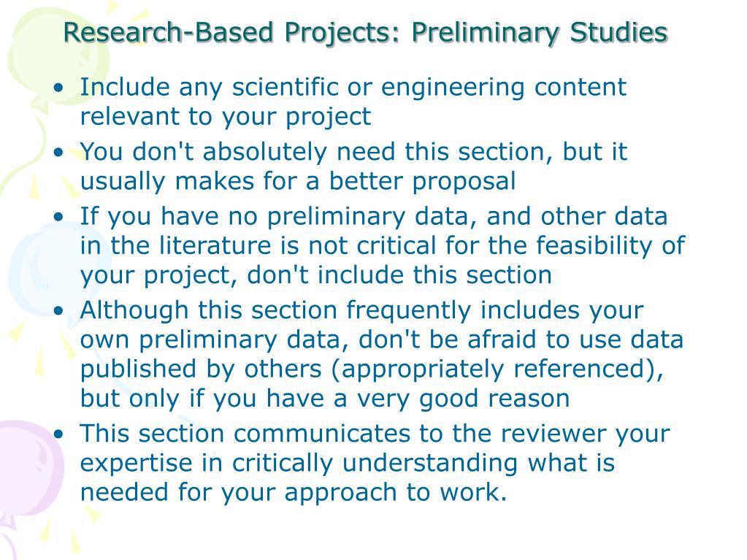The height and width of the screenshot is (560, 747).
Task: Click the text 'usually makes for a better proposal'
Action: coord(298,181)
